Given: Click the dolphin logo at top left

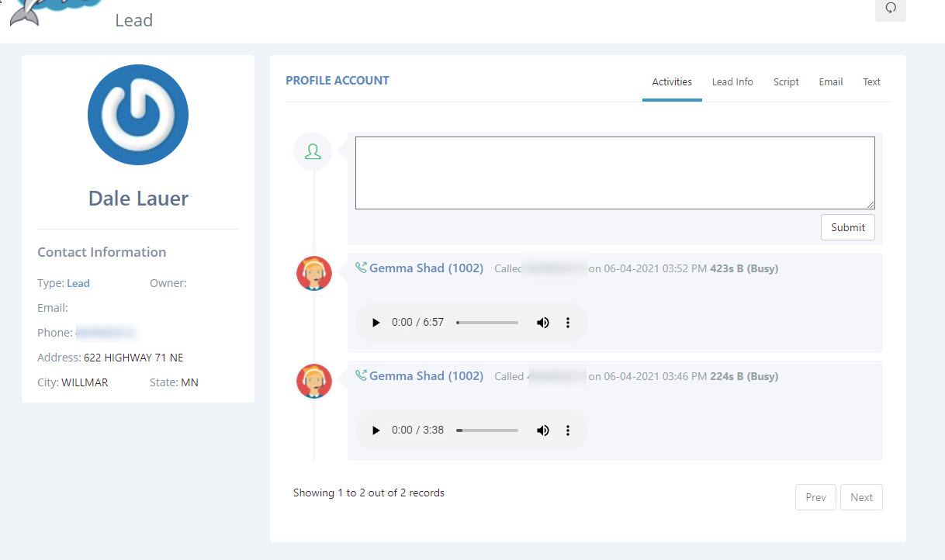Looking at the screenshot, I should 54,12.
